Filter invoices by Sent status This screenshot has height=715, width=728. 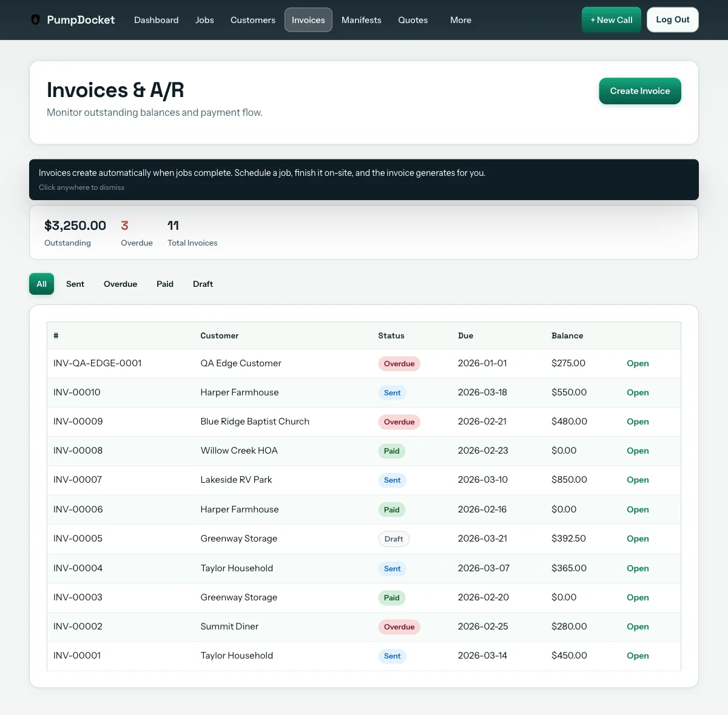(75, 284)
